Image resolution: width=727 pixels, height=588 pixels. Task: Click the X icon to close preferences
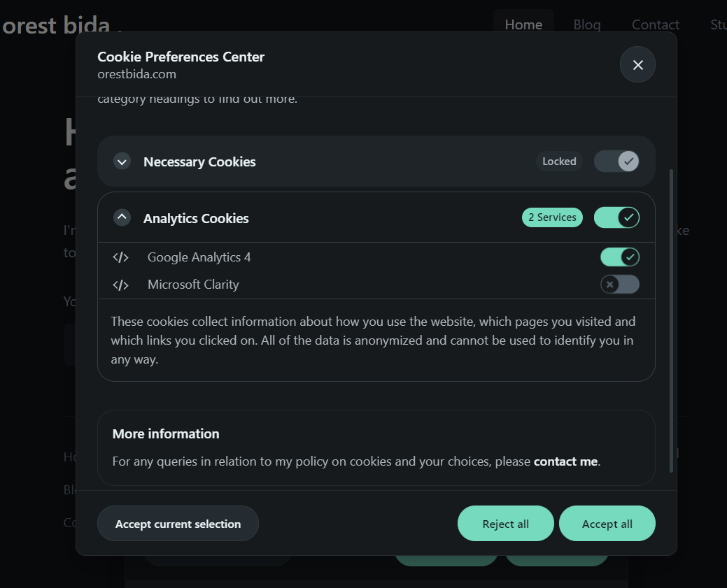click(x=637, y=64)
